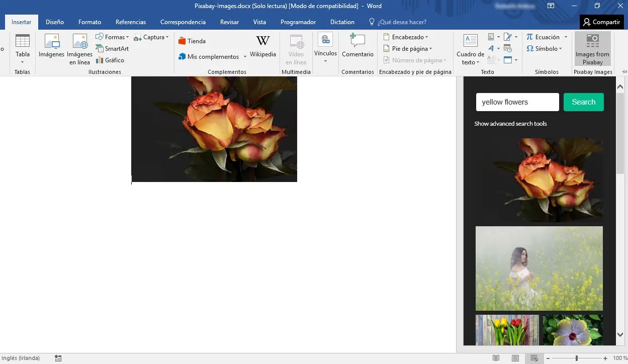Launch the Wikipedia add-in
This screenshot has width=628, height=364.
point(262,46)
